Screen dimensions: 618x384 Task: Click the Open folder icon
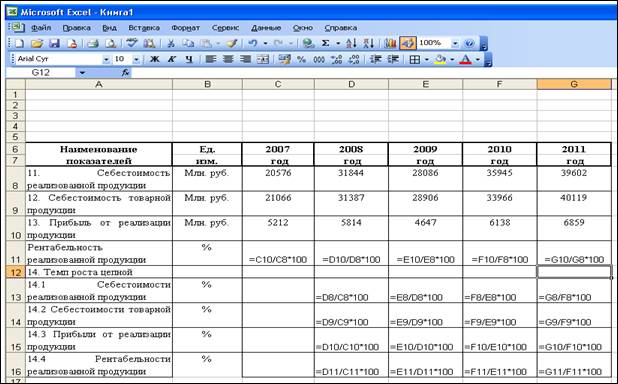37,43
